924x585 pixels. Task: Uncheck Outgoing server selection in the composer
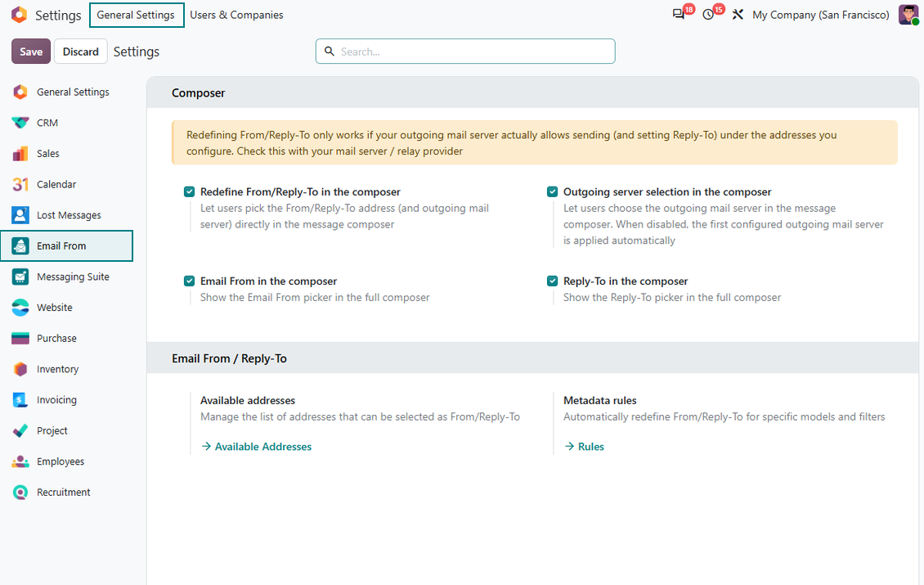pyautogui.click(x=552, y=191)
